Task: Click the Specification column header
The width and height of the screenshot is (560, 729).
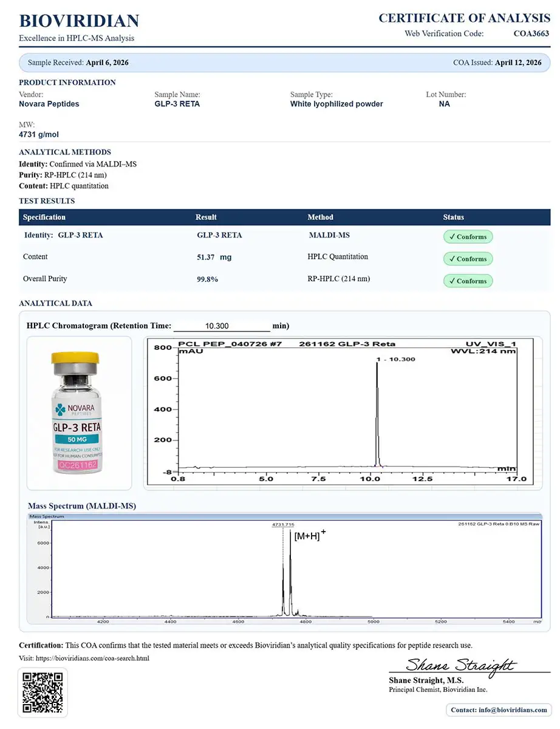Action: click(44, 217)
